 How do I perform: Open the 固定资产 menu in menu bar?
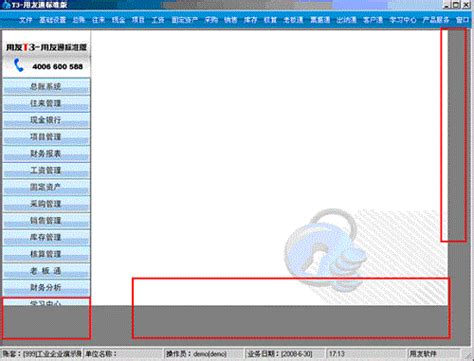(x=185, y=20)
